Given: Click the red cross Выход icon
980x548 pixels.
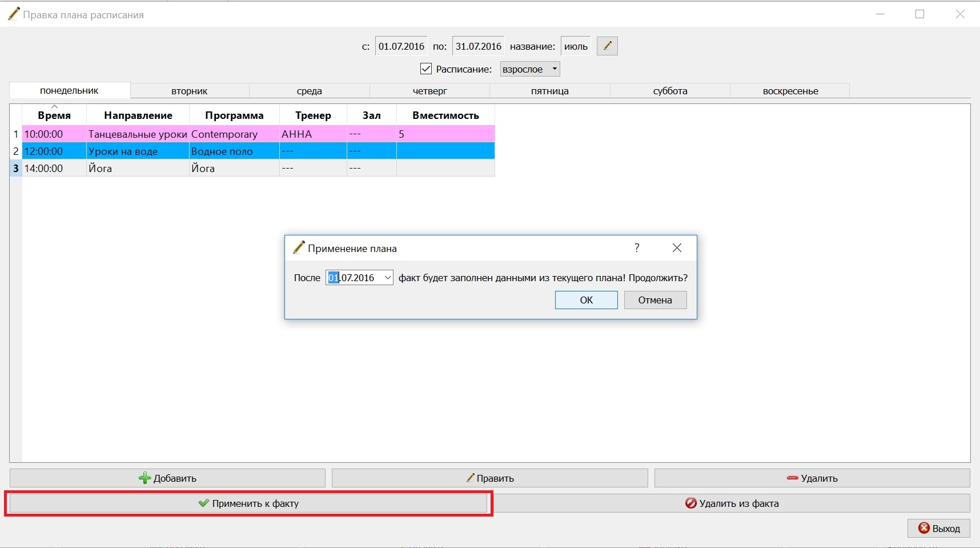Looking at the screenshot, I should coord(924,528).
